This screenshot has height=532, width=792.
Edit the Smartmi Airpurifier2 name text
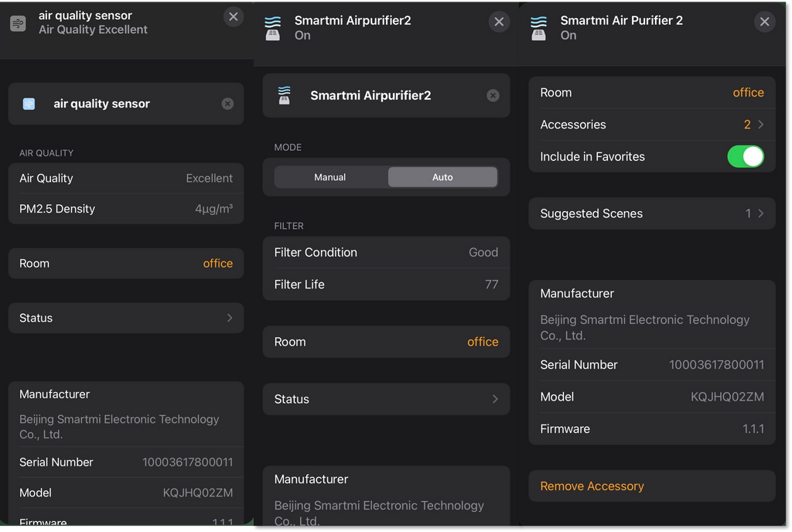click(x=370, y=96)
